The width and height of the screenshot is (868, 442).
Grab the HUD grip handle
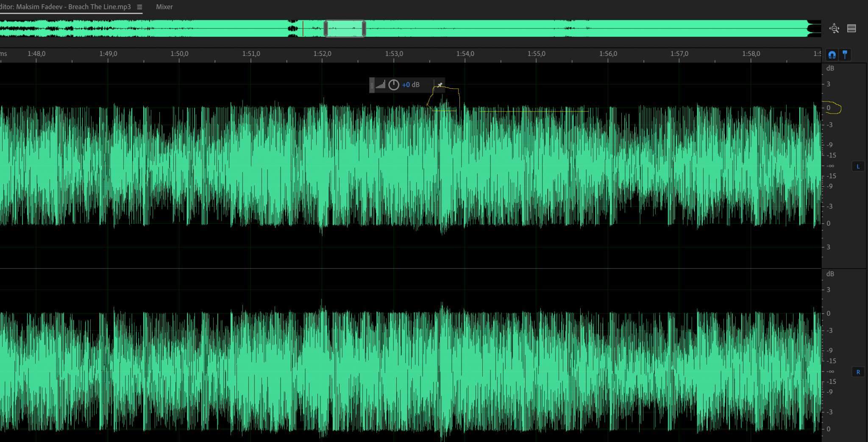tap(372, 85)
